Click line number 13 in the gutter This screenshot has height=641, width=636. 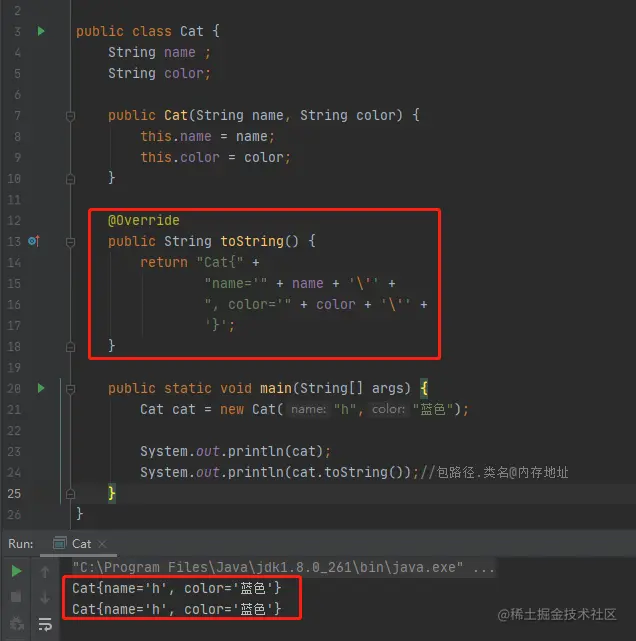coord(14,242)
